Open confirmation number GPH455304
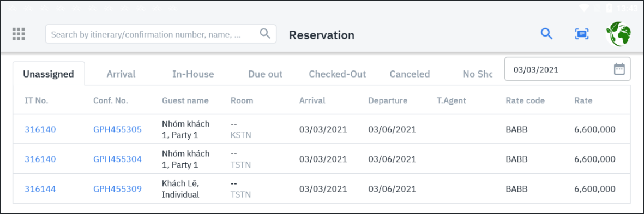 tap(117, 159)
